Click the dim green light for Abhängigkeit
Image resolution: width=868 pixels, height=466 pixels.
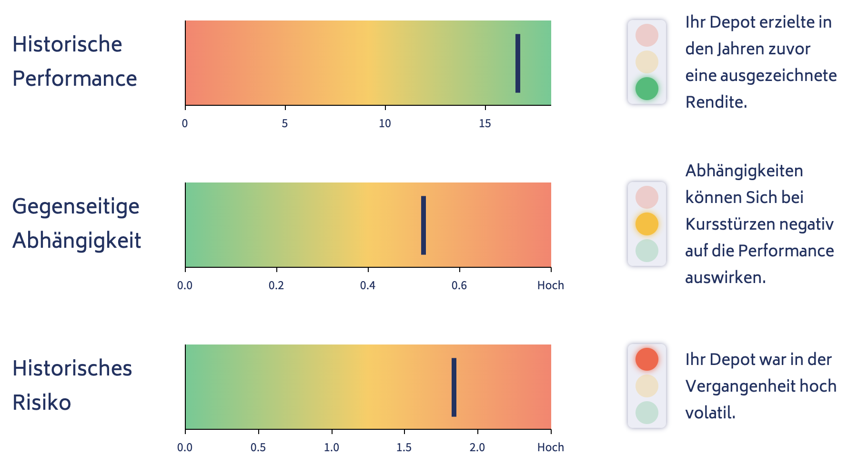646,251
